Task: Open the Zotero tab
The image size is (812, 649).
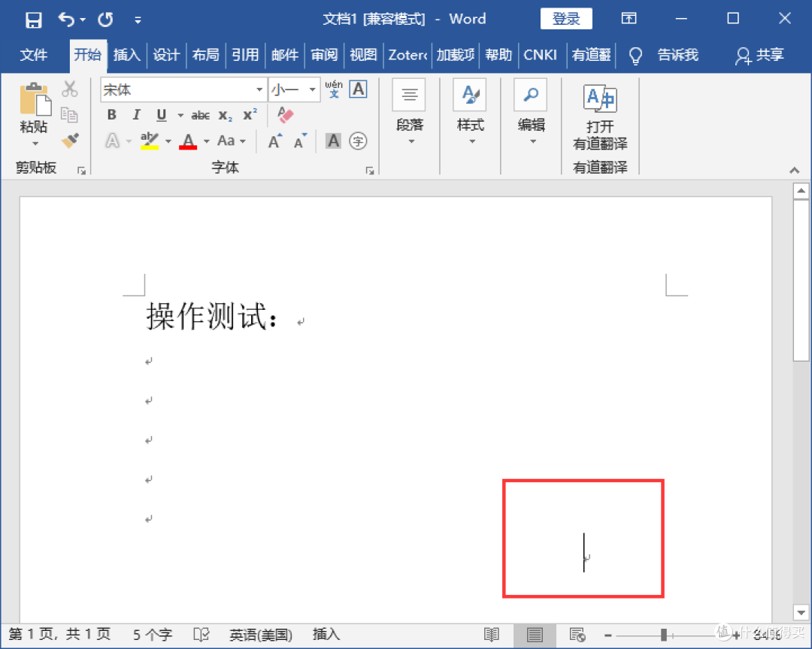Action: coord(408,55)
